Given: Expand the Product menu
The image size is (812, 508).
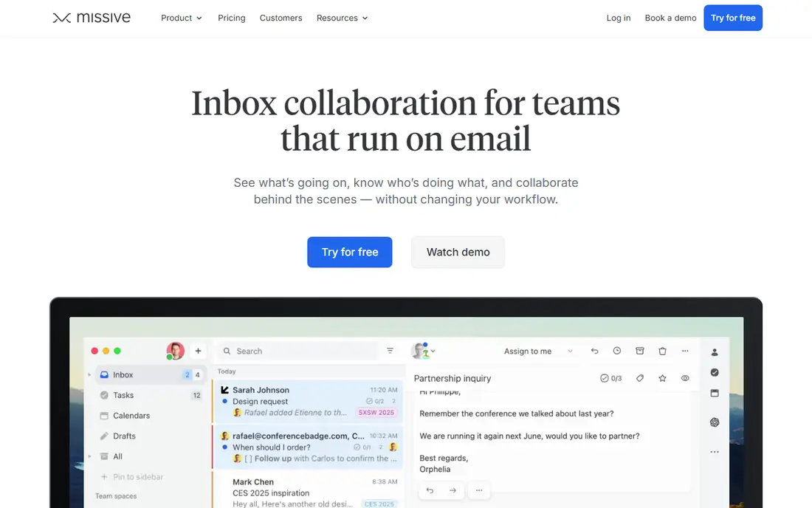Looking at the screenshot, I should (182, 18).
